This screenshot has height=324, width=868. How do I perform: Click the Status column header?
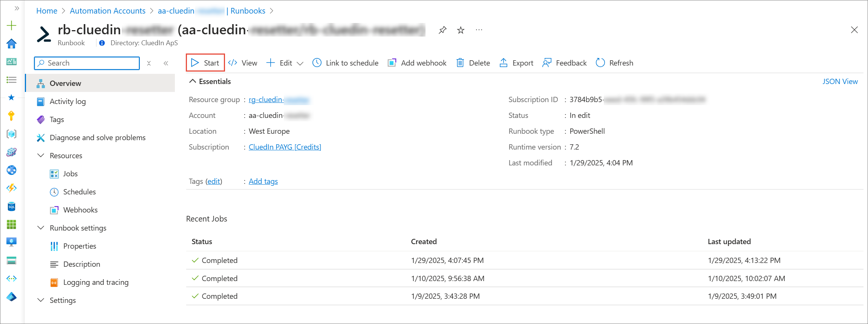point(202,241)
